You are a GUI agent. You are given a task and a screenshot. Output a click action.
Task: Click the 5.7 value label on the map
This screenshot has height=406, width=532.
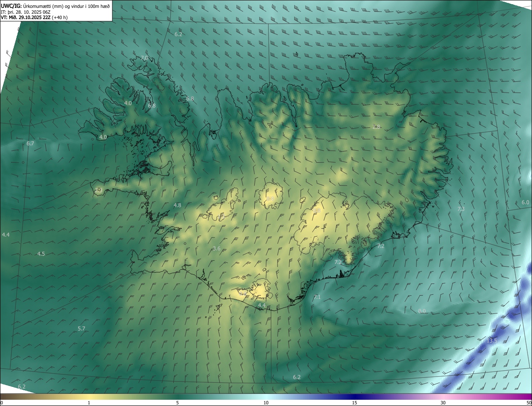click(81, 328)
